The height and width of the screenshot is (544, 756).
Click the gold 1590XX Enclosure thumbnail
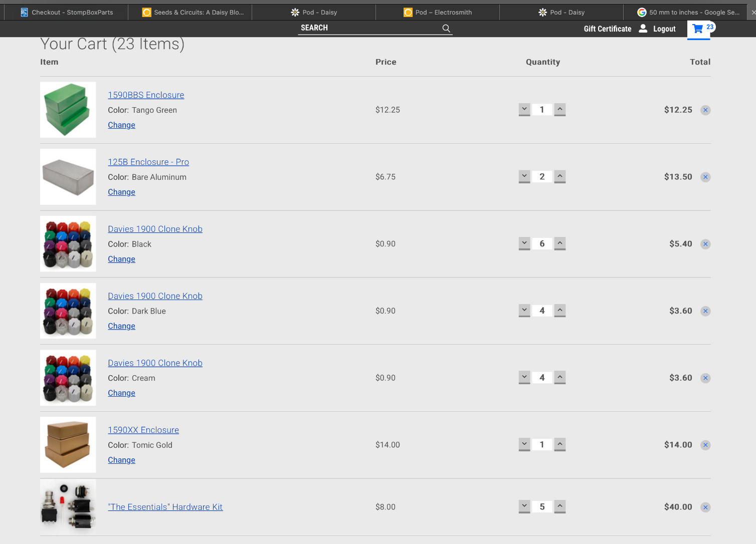(68, 445)
